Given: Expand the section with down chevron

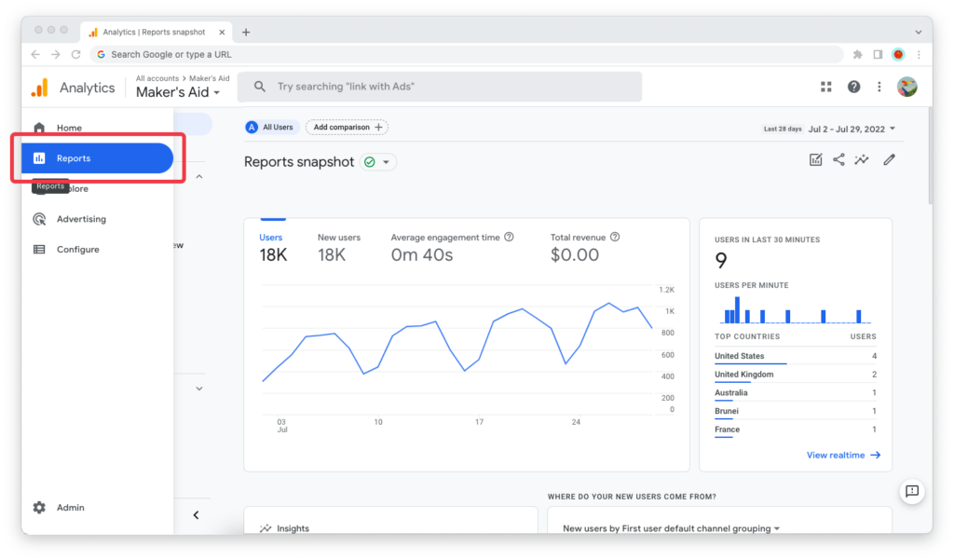Looking at the screenshot, I should click(199, 389).
